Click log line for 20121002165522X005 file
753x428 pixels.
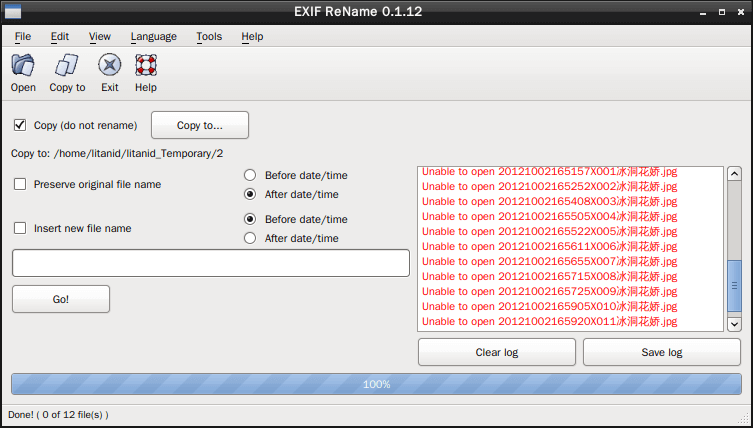(549, 232)
